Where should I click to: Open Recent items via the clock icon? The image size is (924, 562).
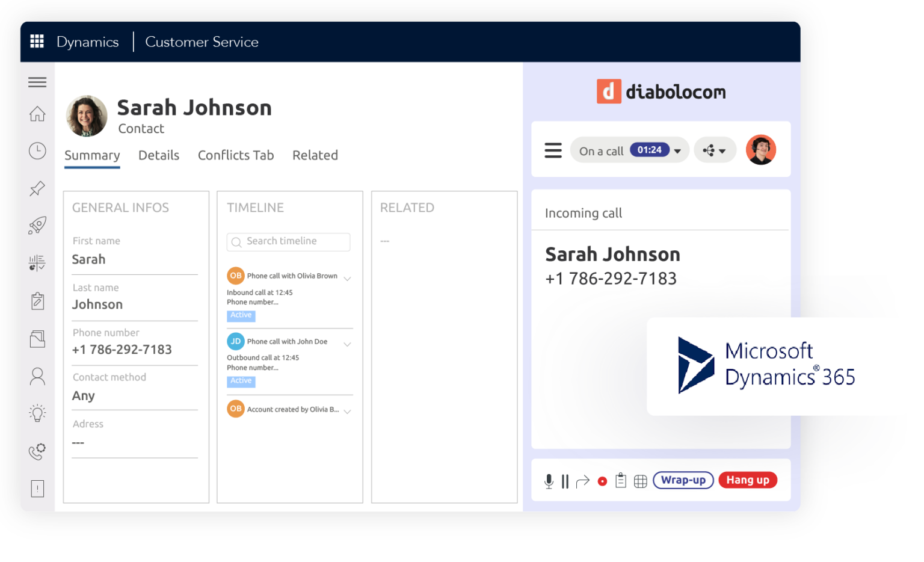[x=37, y=151]
